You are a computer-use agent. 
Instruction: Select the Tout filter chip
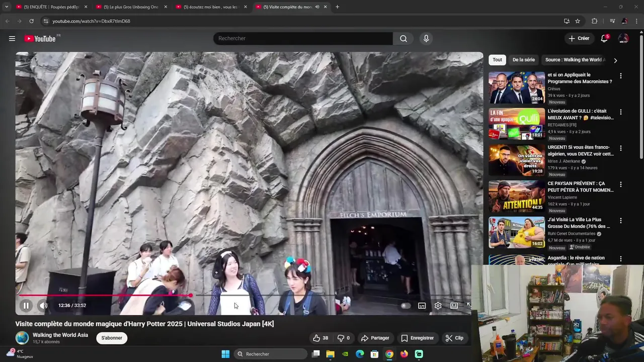[497, 60]
